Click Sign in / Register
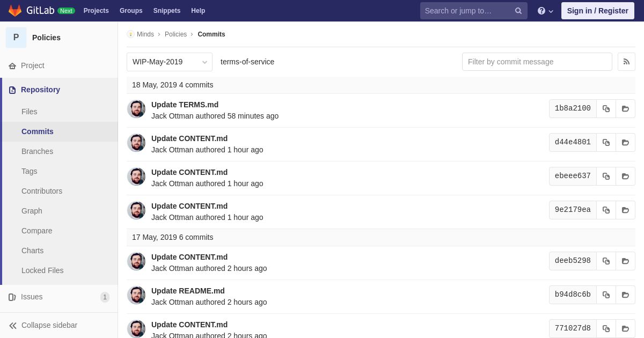 point(598,11)
